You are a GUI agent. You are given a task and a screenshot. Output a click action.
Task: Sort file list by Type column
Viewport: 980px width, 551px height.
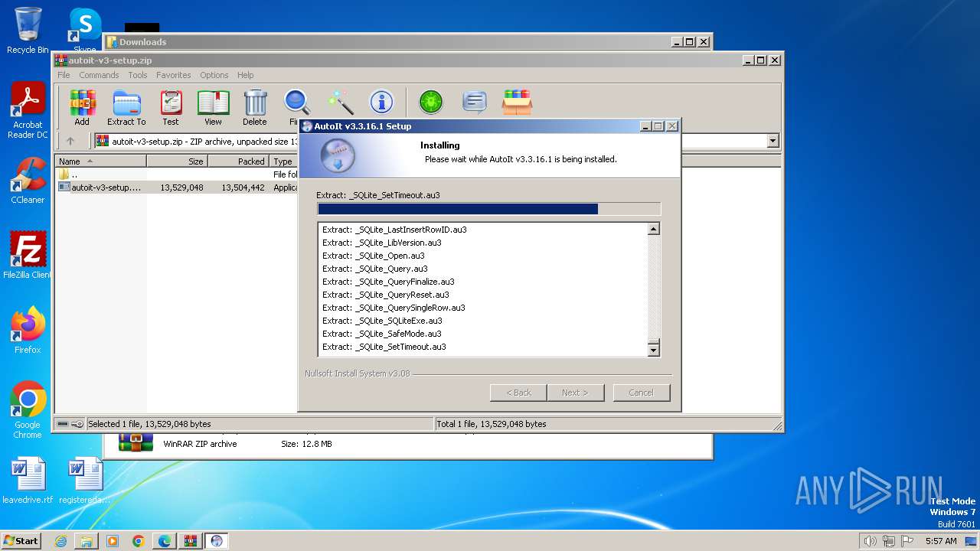point(283,161)
